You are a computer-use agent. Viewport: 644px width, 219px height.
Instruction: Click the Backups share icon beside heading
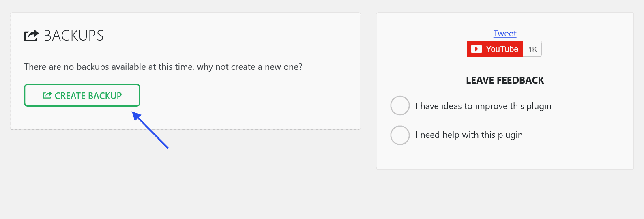pyautogui.click(x=31, y=36)
